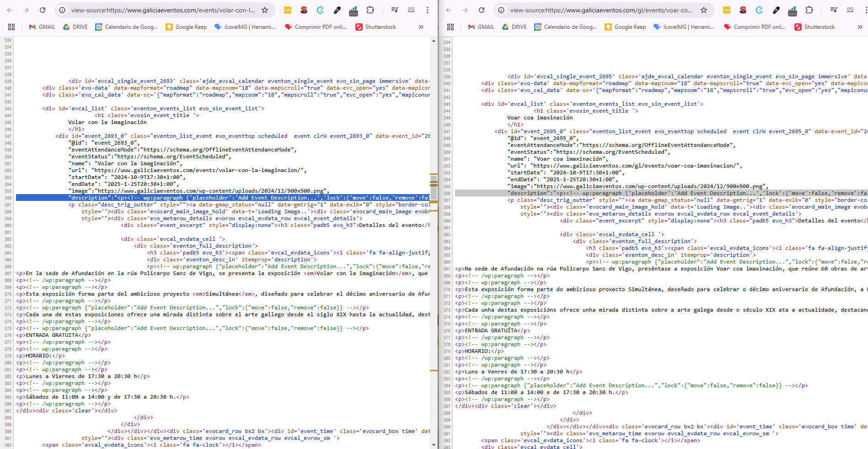Screen dimensions: 868x449
Task: View site info icon in left address bar
Action: [62, 10]
